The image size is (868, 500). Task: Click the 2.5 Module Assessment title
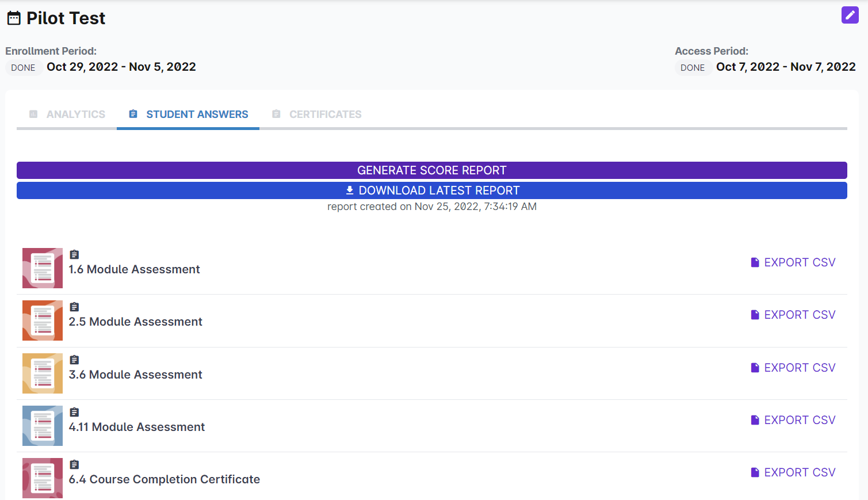pyautogui.click(x=136, y=322)
